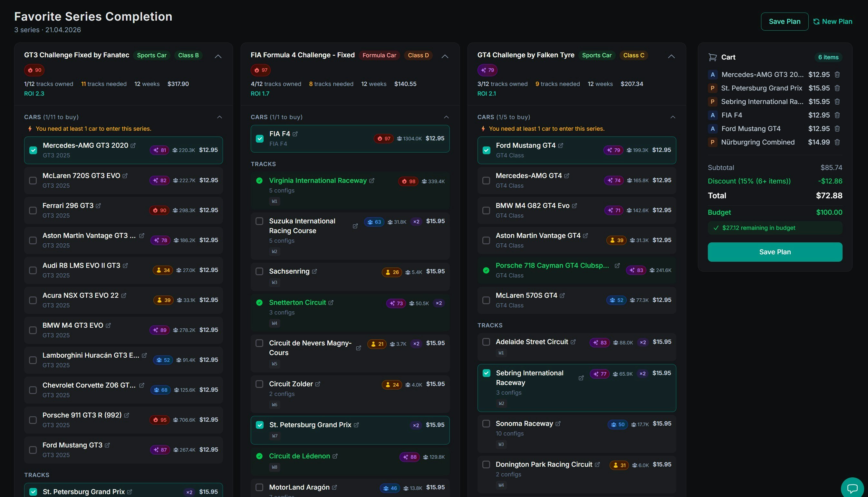Collapse the GT3 Challenge Fixed by Fanatec card
The width and height of the screenshot is (868, 497).
click(218, 56)
